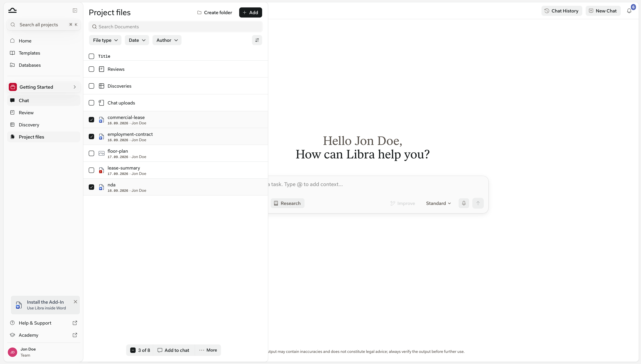Click the Create folder button
The image size is (641, 364).
[x=215, y=12]
